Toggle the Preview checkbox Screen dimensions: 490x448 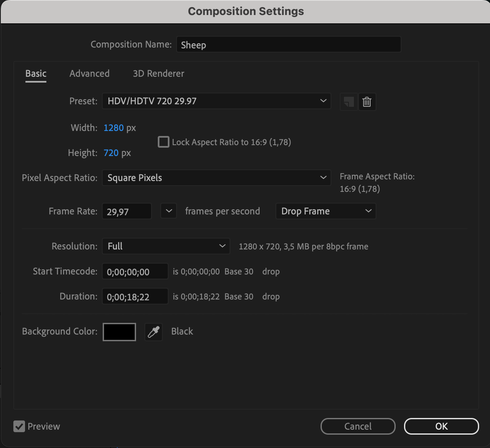[x=19, y=426]
